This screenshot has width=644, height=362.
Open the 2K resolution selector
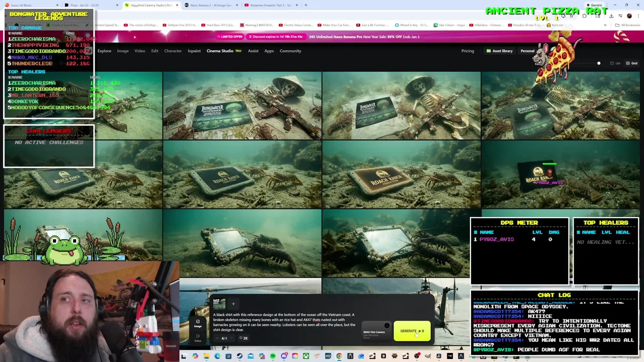(244, 338)
